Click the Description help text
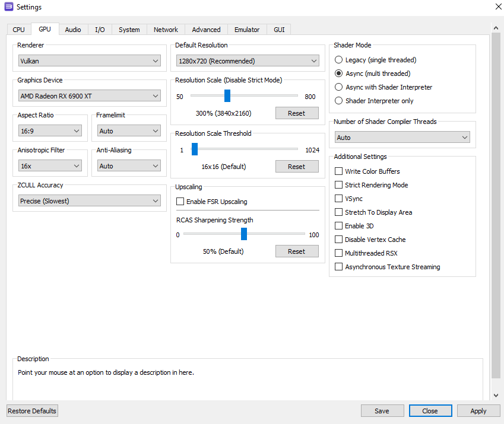This screenshot has width=504, height=424. pyautogui.click(x=106, y=372)
